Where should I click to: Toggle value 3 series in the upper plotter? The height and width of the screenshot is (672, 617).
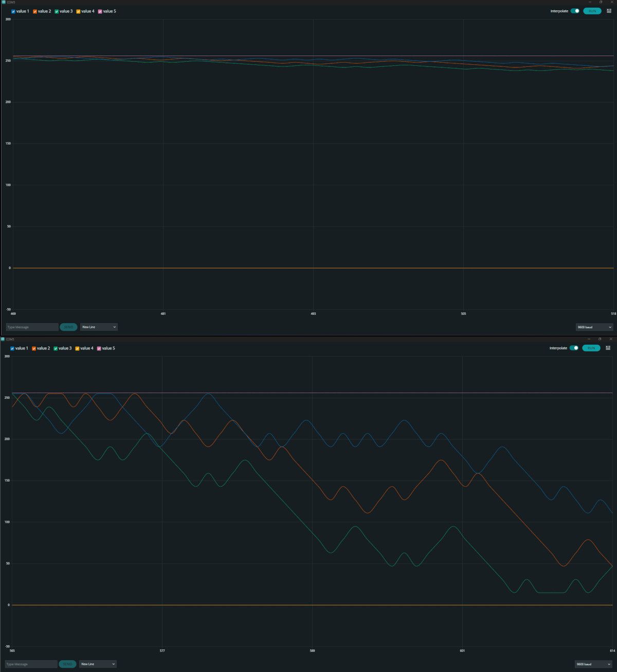click(x=57, y=11)
